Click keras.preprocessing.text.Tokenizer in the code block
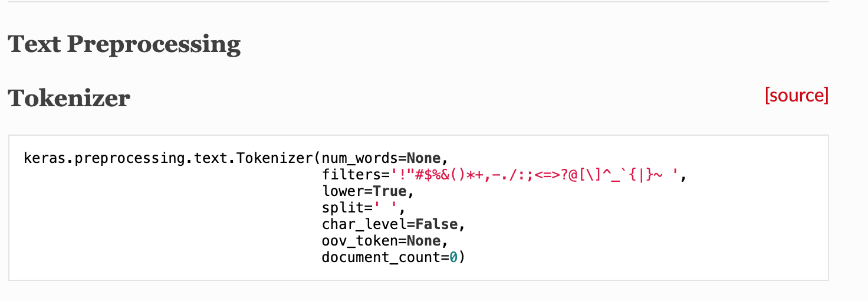This screenshot has height=301, width=868. pos(169,158)
